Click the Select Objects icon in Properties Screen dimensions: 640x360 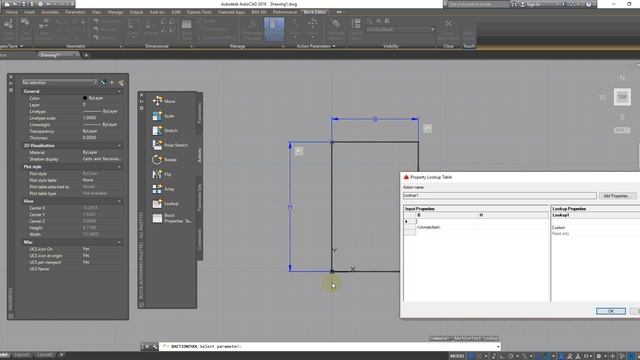[x=112, y=82]
